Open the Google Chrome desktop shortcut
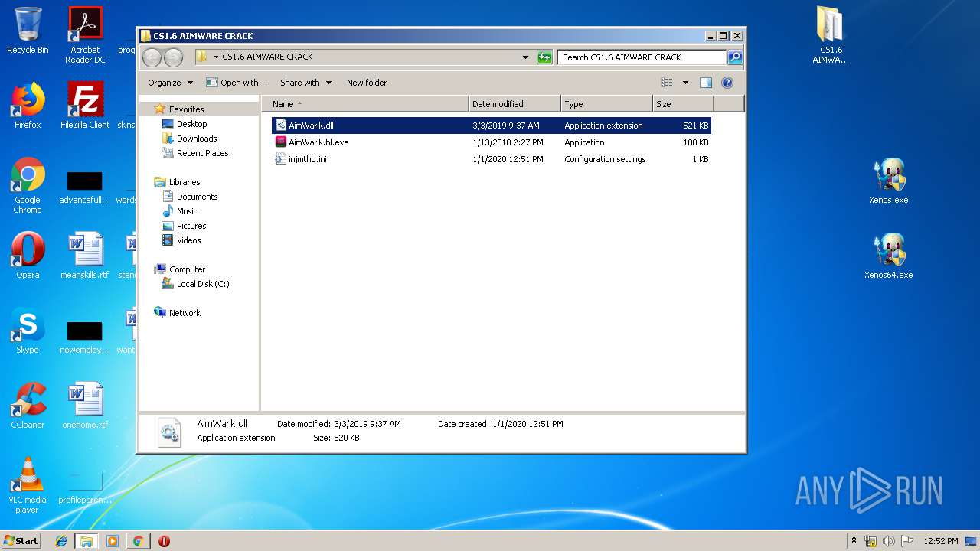This screenshot has width=980, height=551. click(x=28, y=185)
